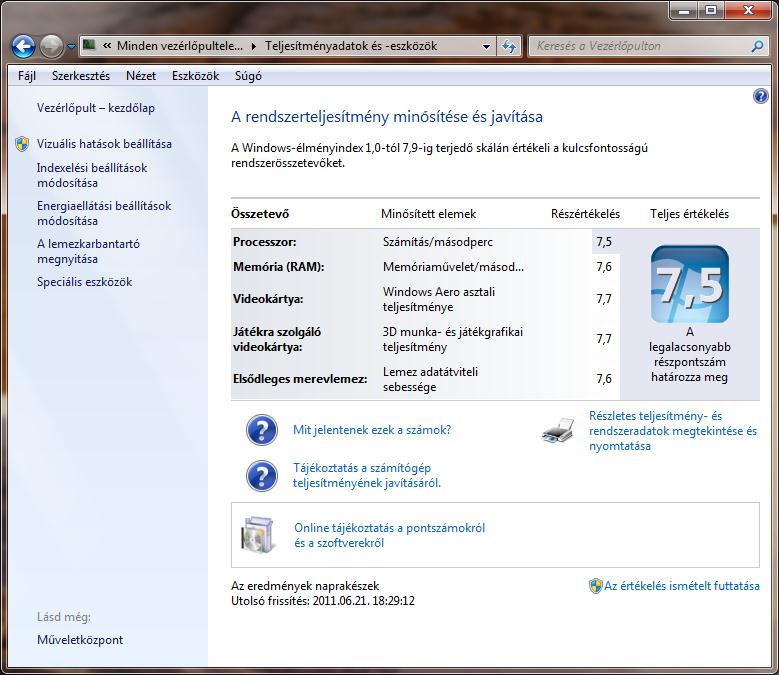The width and height of the screenshot is (779, 675).
Task: Maximize the window
Action: [711, 10]
